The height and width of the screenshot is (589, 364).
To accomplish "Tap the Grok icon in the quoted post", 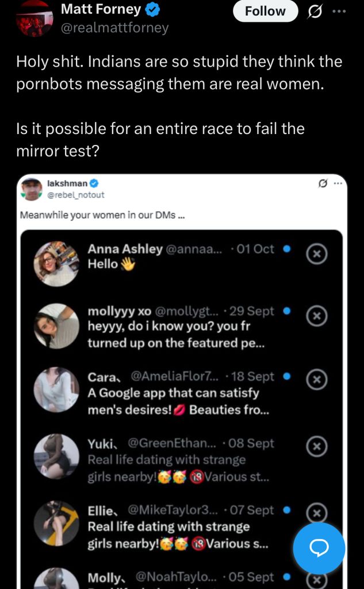I will 323,183.
